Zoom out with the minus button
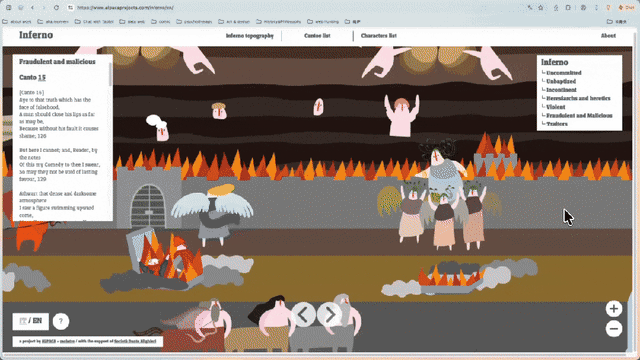640x360 pixels. [x=613, y=329]
